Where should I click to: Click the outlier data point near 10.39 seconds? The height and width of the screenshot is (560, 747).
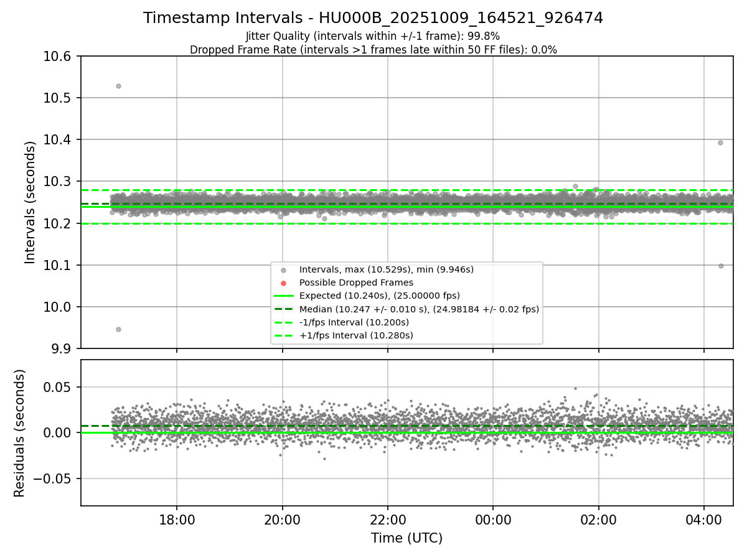coord(720,142)
